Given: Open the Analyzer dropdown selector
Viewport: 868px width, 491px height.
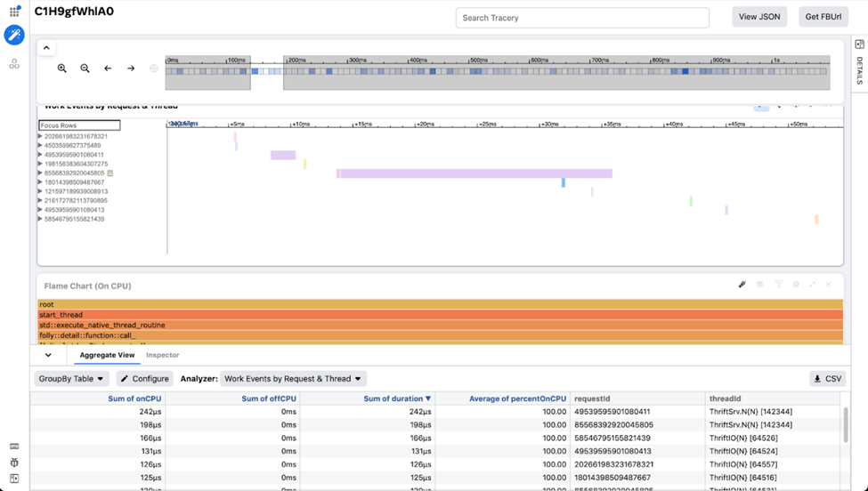Looking at the screenshot, I should (x=293, y=379).
